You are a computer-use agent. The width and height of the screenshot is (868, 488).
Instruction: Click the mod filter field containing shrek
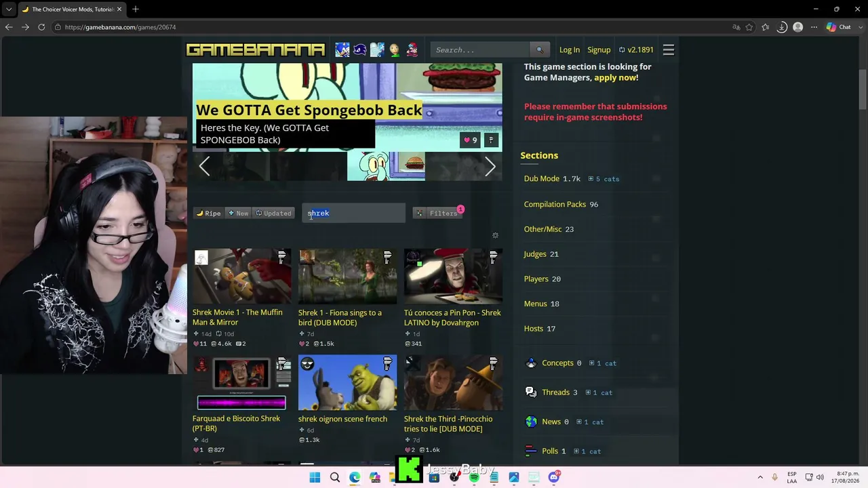coord(353,213)
